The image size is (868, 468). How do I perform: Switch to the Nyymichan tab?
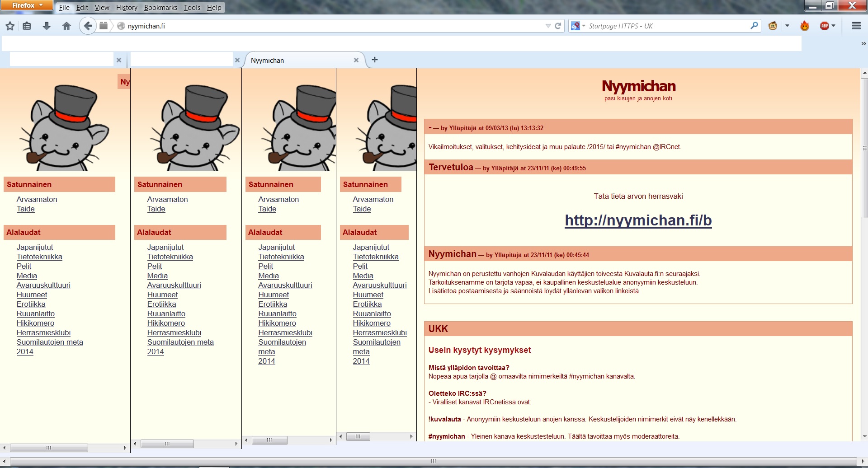pyautogui.click(x=298, y=61)
